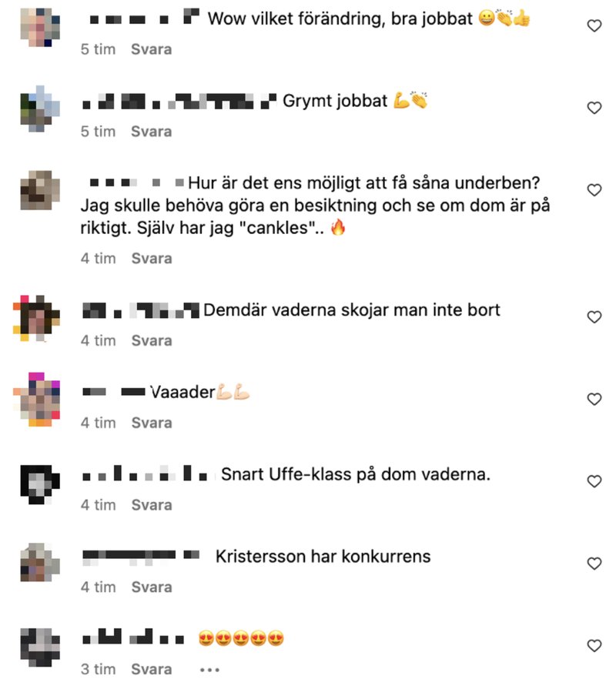The image size is (616, 696).
Task: Like the 'Vaaader' comment
Action: [x=594, y=399]
